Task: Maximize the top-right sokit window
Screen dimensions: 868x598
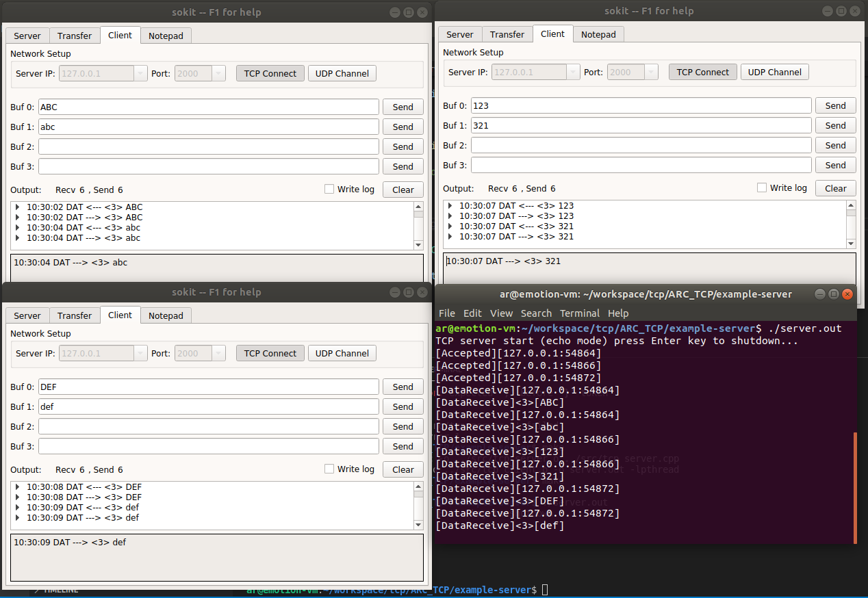Action: 841,11
